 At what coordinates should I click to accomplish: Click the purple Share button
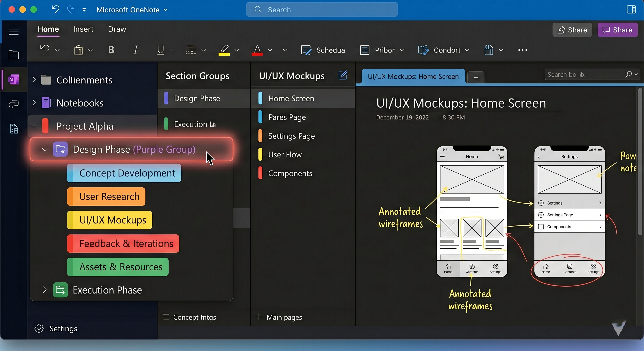[x=617, y=30]
